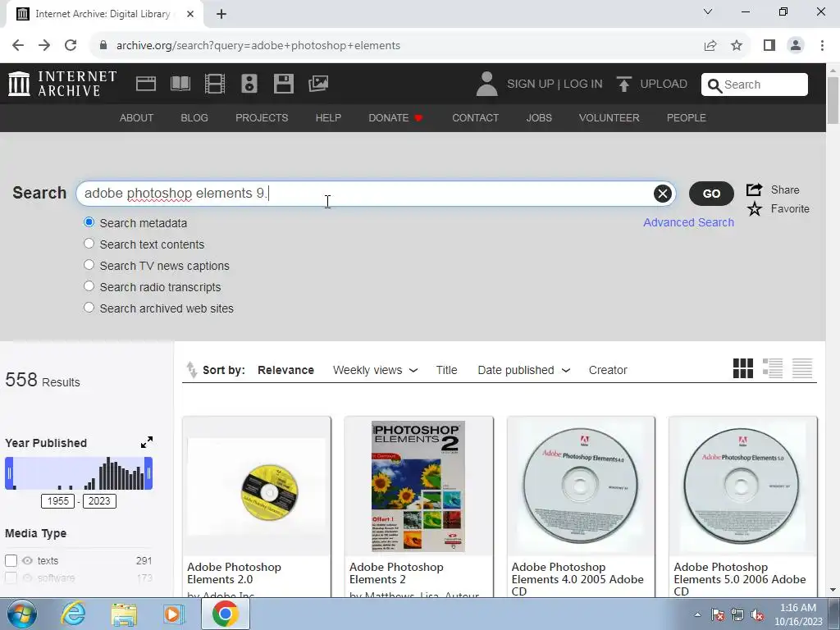Select Search archived web sites option
Viewport: 840px width, 630px height.
click(89, 308)
